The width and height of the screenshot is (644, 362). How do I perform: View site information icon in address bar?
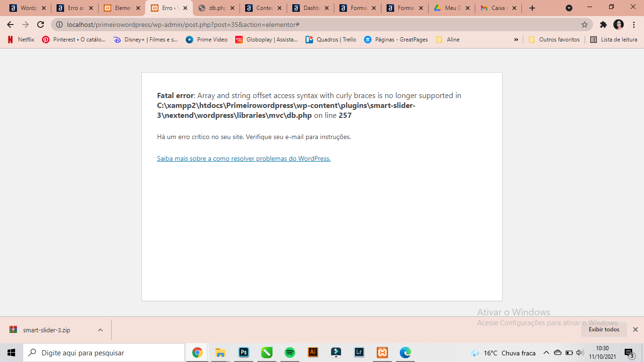59,25
